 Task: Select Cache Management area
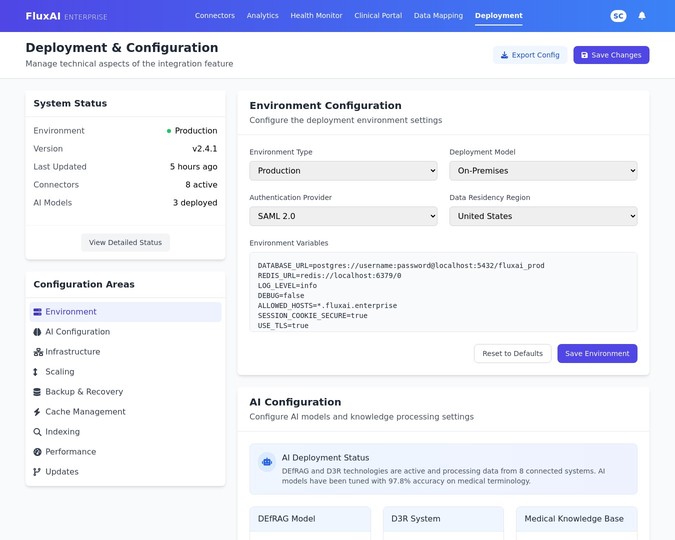[x=125, y=412]
